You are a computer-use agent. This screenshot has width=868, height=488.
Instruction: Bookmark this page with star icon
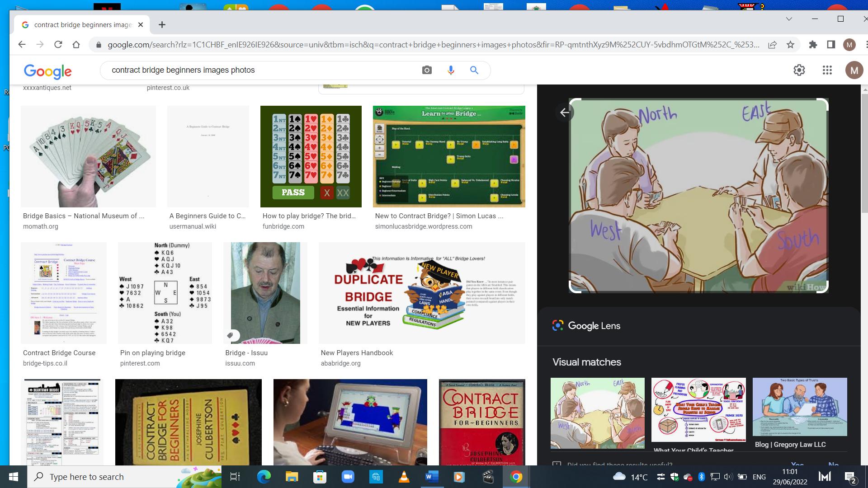790,45
